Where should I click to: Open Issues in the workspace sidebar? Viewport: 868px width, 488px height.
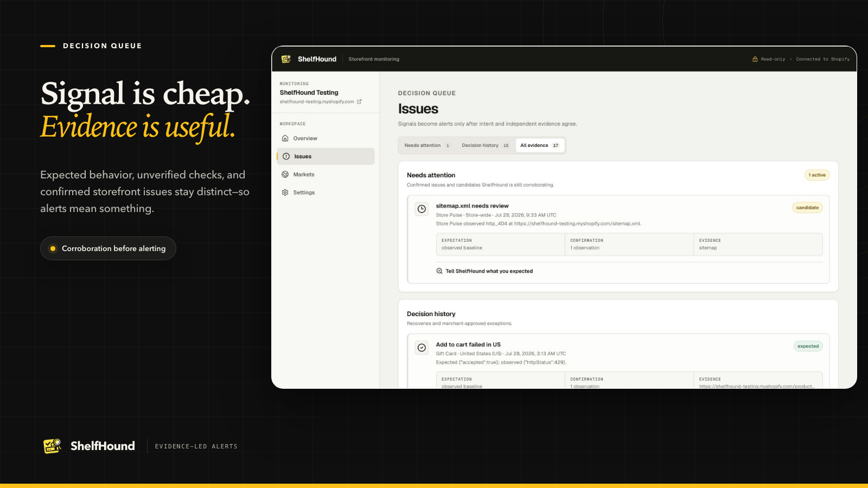pyautogui.click(x=325, y=156)
